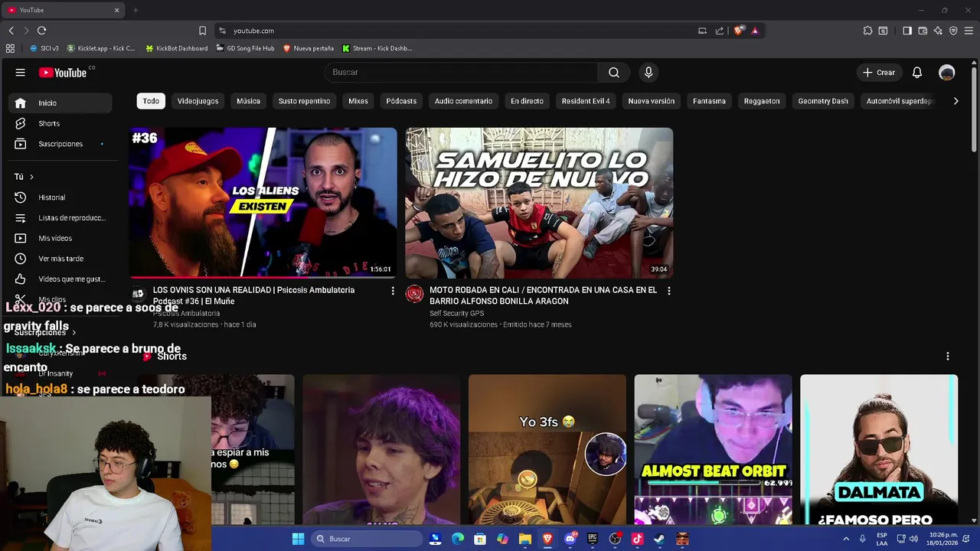Viewport: 980px width, 551px height.
Task: Open the LOS ALIENS EXISTEN video thumbnail
Action: click(x=263, y=203)
